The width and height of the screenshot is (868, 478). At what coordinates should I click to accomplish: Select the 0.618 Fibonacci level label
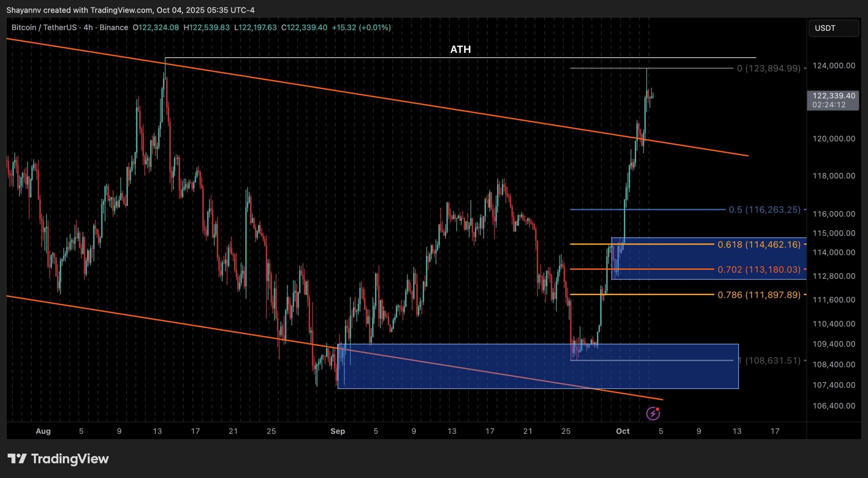(758, 244)
